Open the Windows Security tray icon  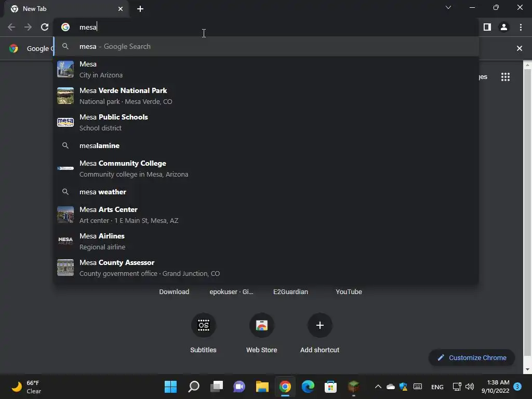403,387
